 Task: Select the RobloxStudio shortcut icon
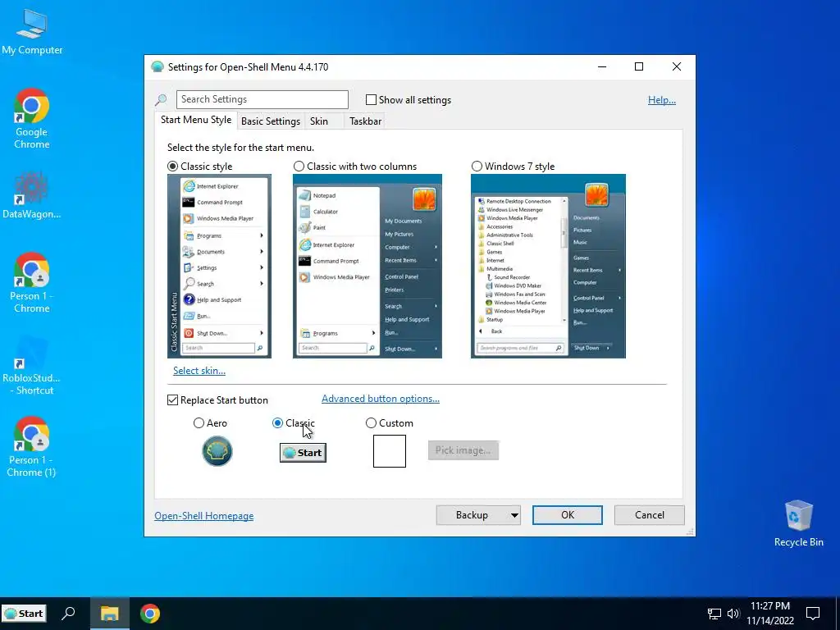click(32, 365)
